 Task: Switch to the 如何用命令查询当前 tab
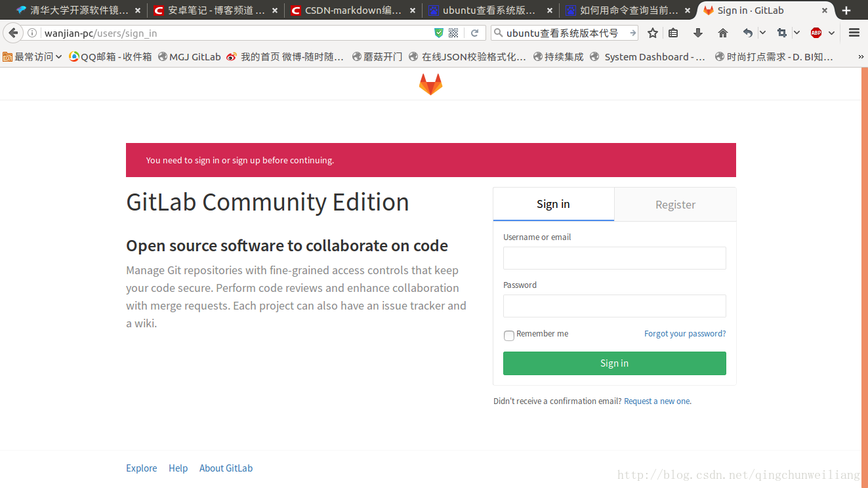tap(629, 10)
